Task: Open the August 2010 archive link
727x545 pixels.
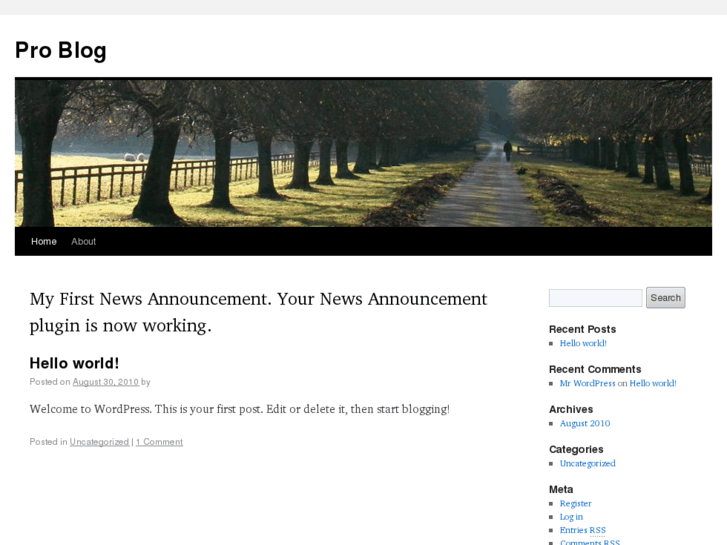Action: point(585,423)
